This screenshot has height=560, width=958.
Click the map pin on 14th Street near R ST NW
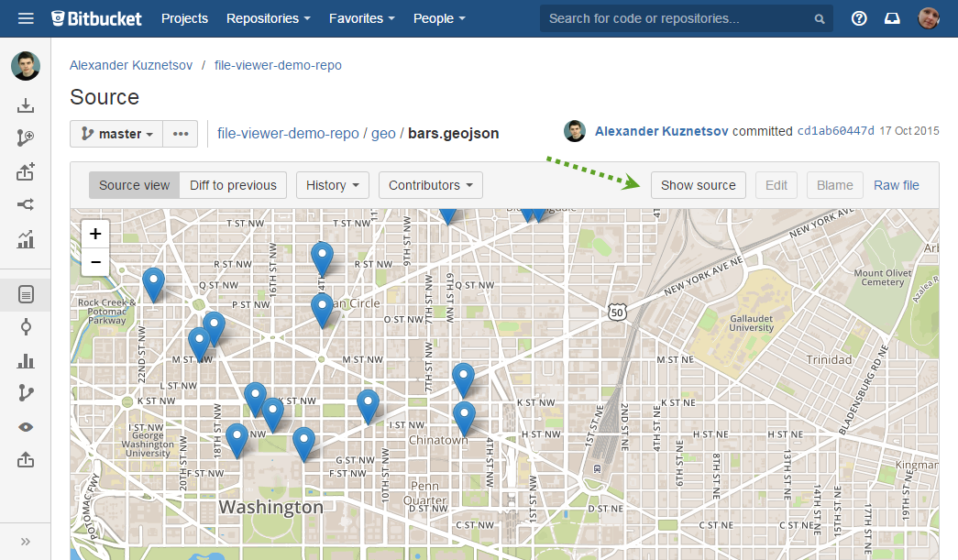(322, 258)
